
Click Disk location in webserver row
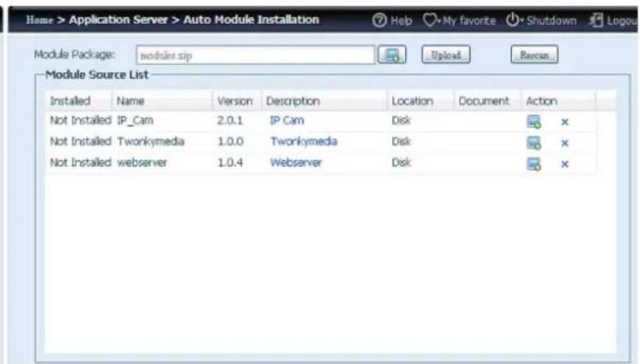click(401, 163)
